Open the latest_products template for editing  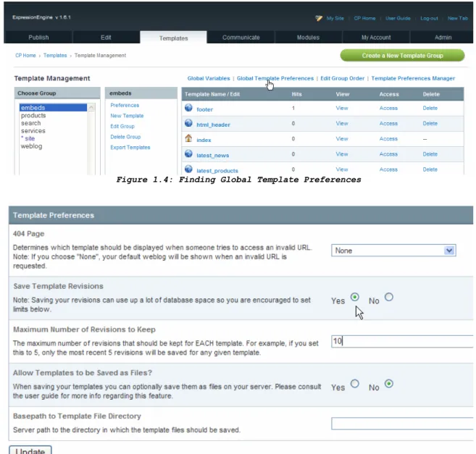[x=217, y=171]
